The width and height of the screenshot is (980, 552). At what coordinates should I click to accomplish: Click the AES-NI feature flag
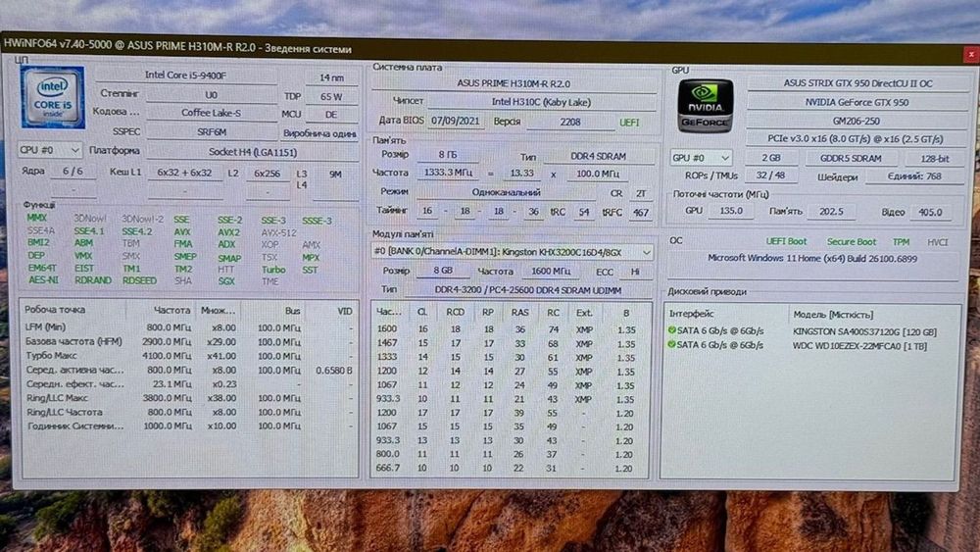[43, 280]
